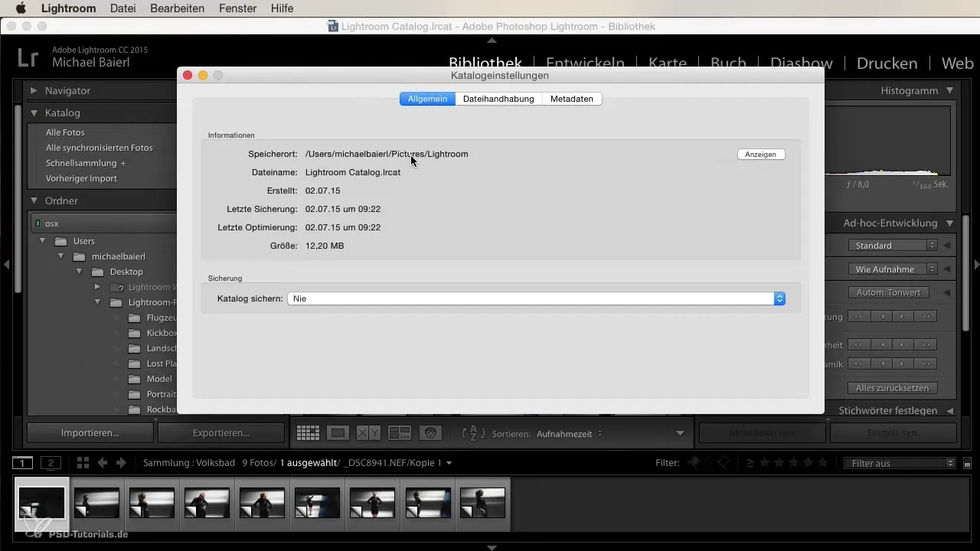
Task: Filter by flagged status icon
Action: (695, 462)
